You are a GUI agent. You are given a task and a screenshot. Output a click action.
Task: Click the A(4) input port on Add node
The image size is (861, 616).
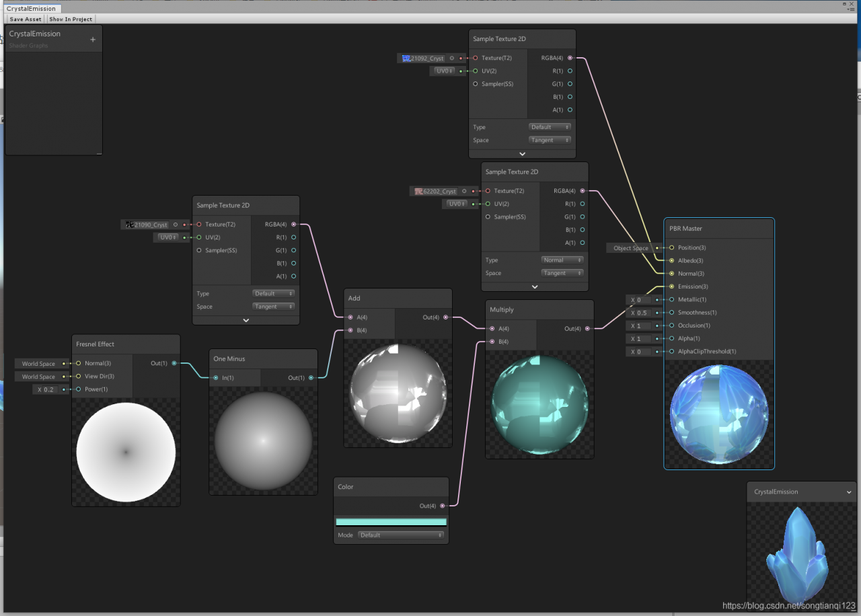click(x=350, y=317)
